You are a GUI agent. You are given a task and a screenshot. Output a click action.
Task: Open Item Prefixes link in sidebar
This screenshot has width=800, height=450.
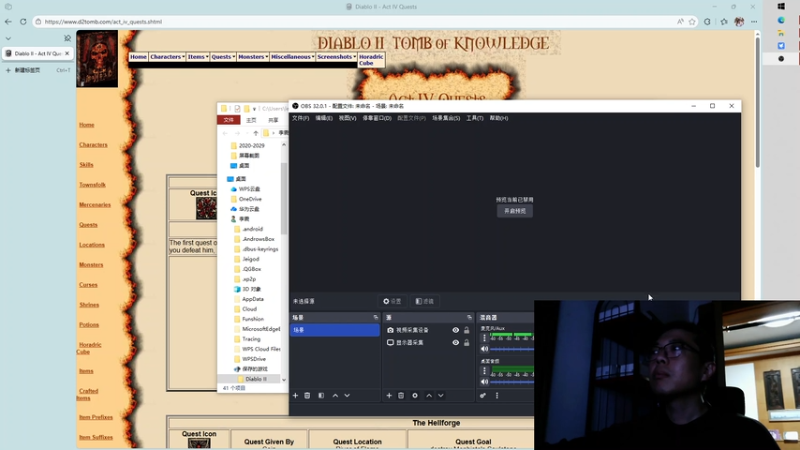pyautogui.click(x=96, y=417)
